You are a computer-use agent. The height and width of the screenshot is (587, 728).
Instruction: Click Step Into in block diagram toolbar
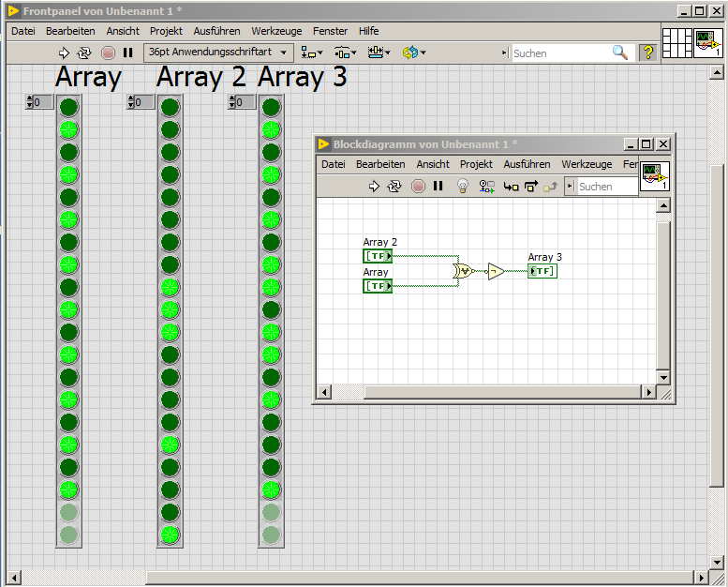[512, 187]
